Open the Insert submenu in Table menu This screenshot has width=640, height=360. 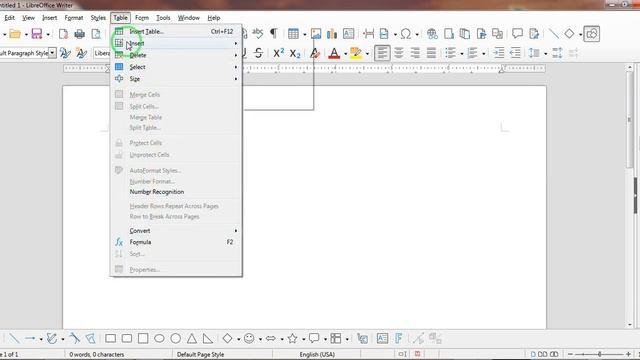[176, 43]
